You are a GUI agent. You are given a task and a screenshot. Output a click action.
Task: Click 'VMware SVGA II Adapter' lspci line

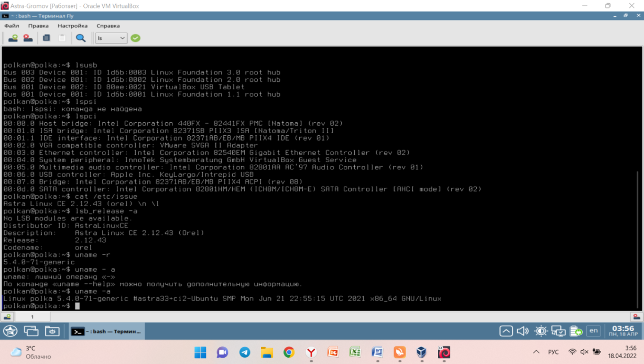tap(130, 145)
